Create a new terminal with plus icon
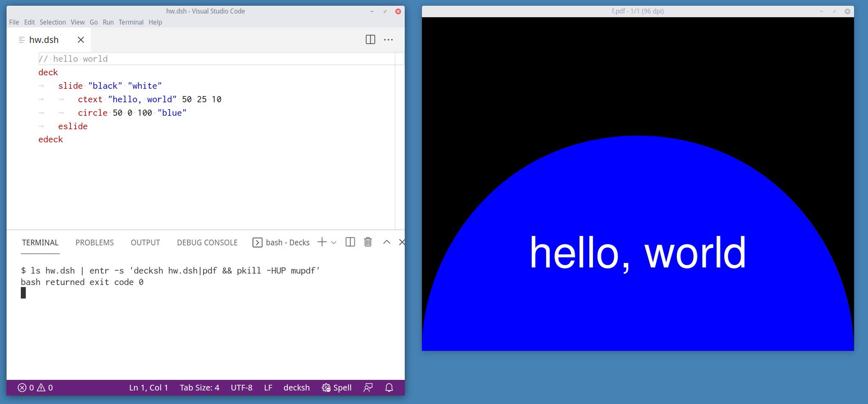Viewport: 868px width, 404px height. (322, 242)
